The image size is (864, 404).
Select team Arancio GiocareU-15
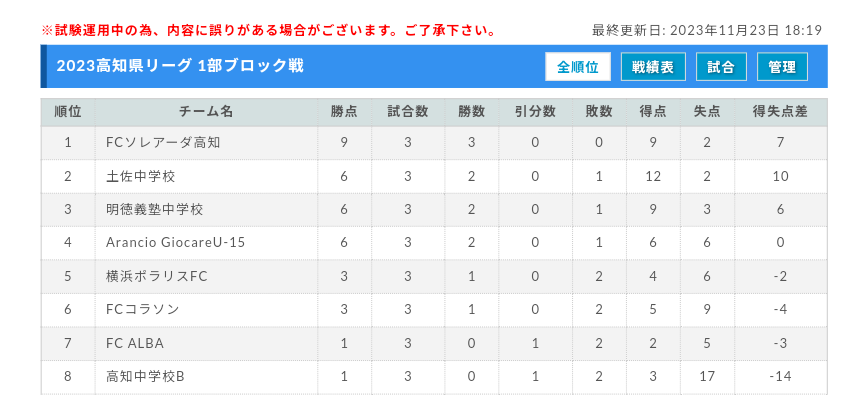(x=175, y=243)
